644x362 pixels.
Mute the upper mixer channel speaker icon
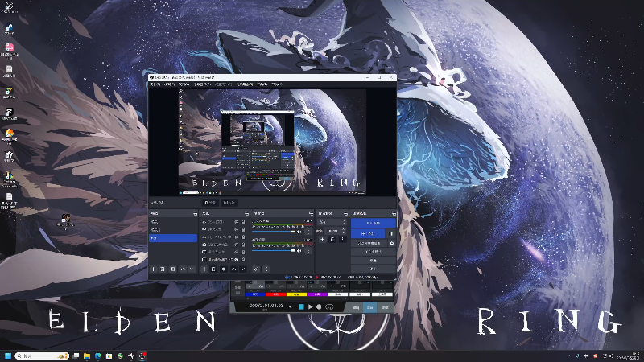pyautogui.click(x=299, y=232)
